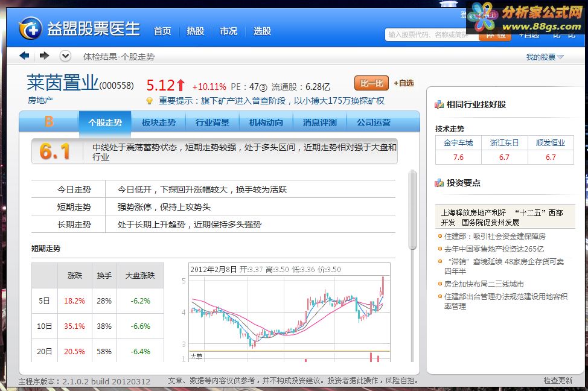Viewport: 588px width, 391px height.
Task: Click the stock code search input field
Action: click(x=431, y=35)
